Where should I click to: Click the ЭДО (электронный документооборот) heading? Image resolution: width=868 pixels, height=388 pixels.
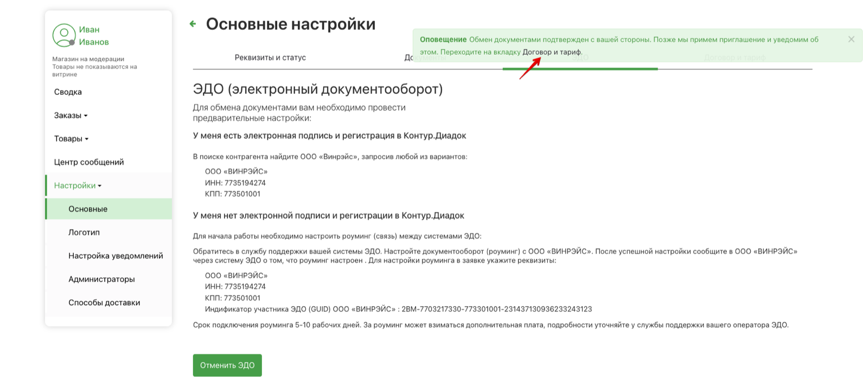coord(318,89)
